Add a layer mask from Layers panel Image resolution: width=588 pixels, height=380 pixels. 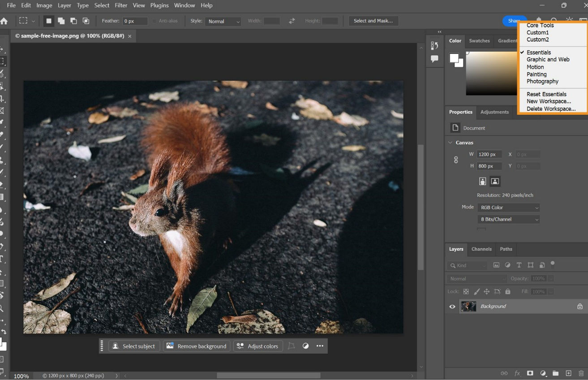(530, 373)
